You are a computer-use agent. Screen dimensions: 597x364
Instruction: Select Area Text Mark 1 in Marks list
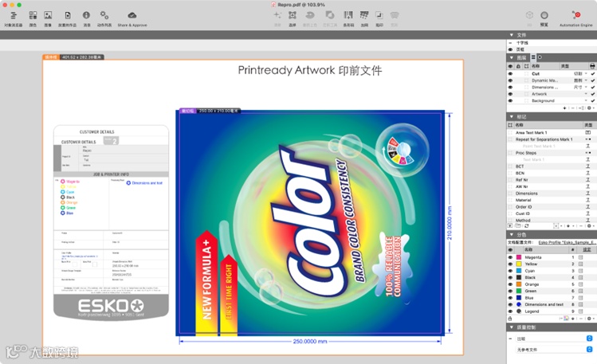(x=531, y=133)
